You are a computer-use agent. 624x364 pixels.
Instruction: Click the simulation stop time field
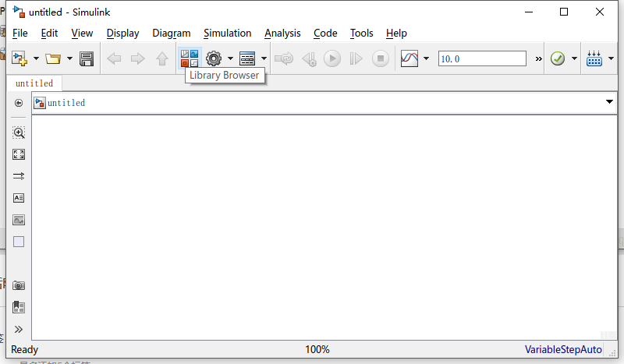point(482,58)
